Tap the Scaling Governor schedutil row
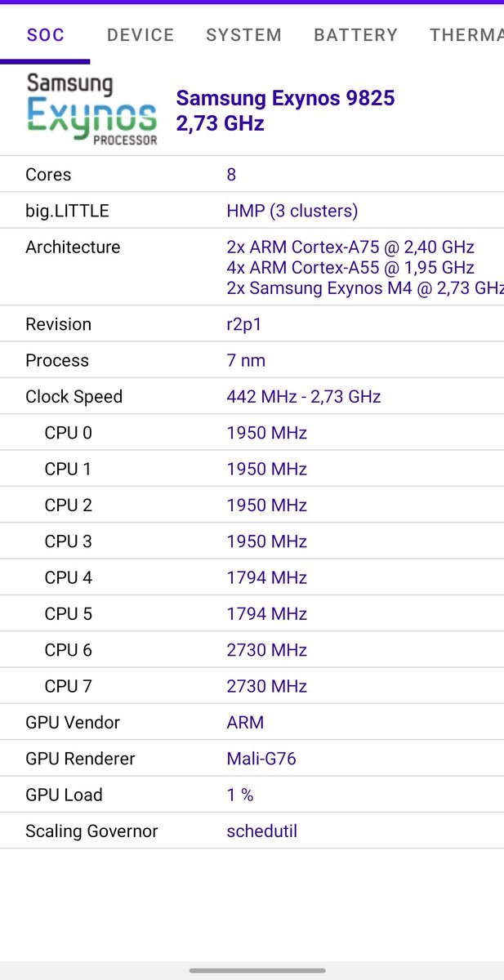 point(252,831)
